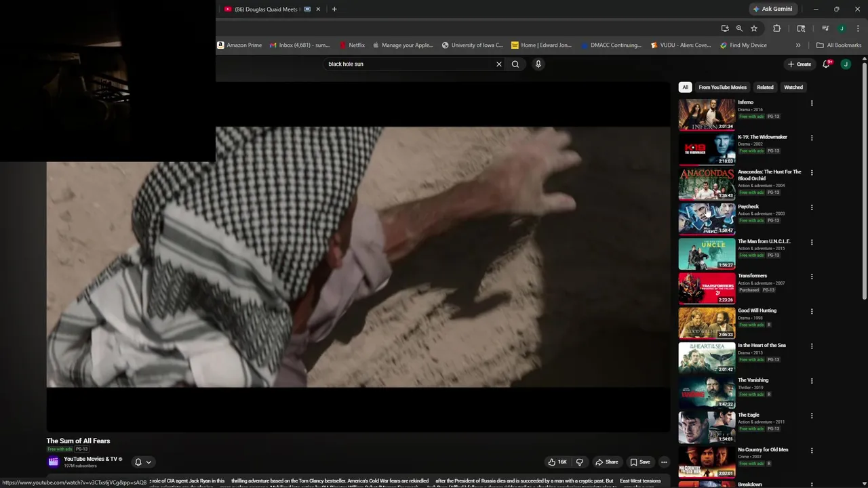Open YouTube notifications bell
Viewport: 868px width, 488px height.
tap(826, 64)
